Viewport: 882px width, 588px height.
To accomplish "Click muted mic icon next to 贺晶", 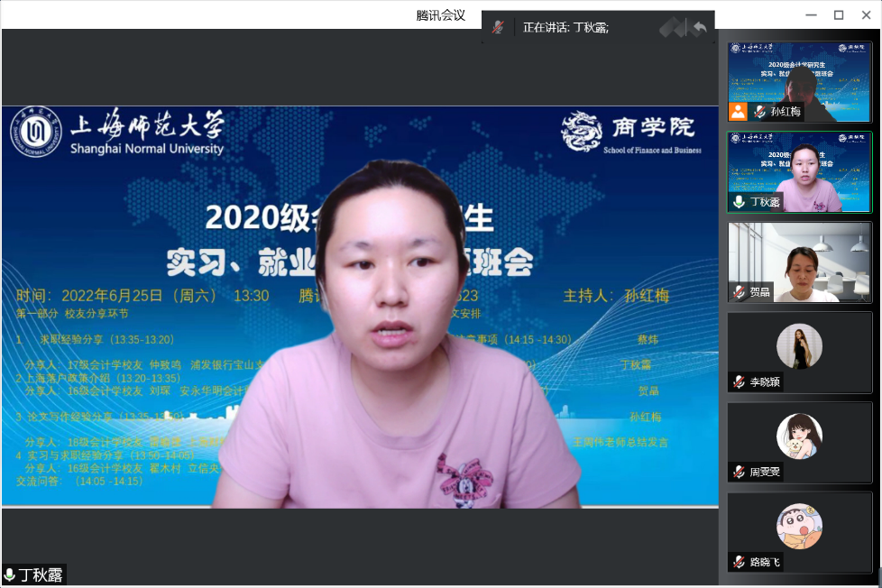I will click(x=740, y=291).
